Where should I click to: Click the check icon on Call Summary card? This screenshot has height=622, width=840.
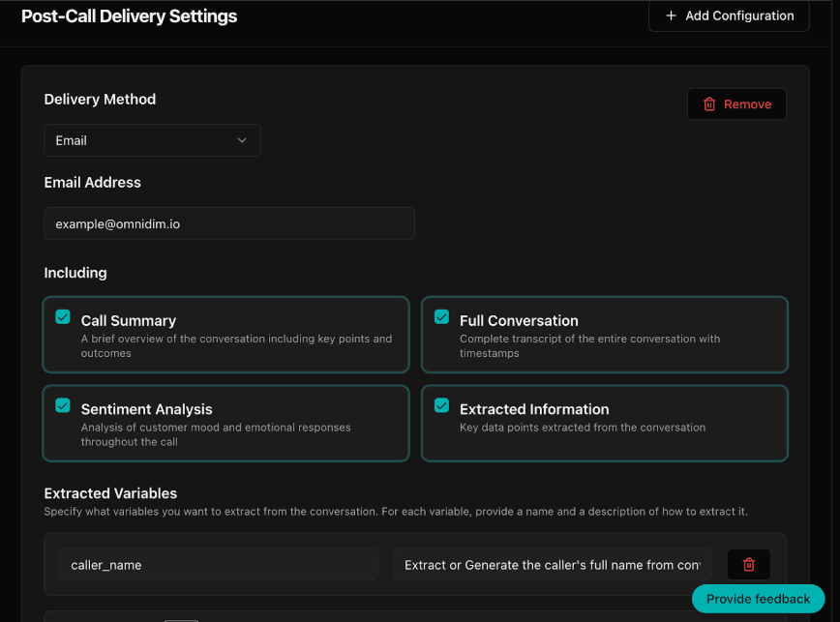pyautogui.click(x=62, y=315)
